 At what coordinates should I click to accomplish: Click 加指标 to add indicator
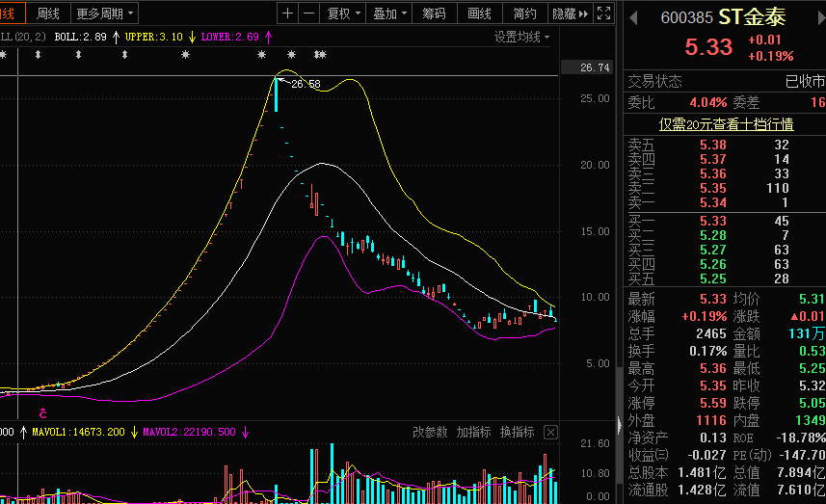pos(473,433)
